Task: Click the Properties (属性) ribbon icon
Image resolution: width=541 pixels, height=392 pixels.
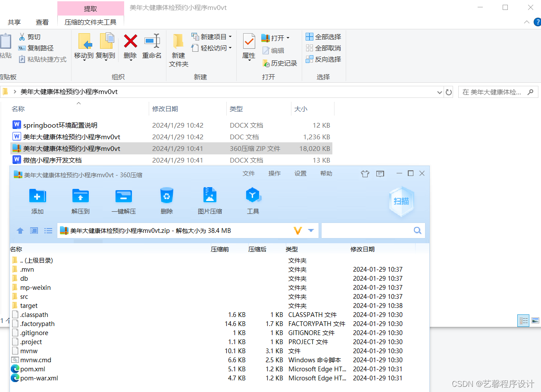Action: tap(249, 41)
